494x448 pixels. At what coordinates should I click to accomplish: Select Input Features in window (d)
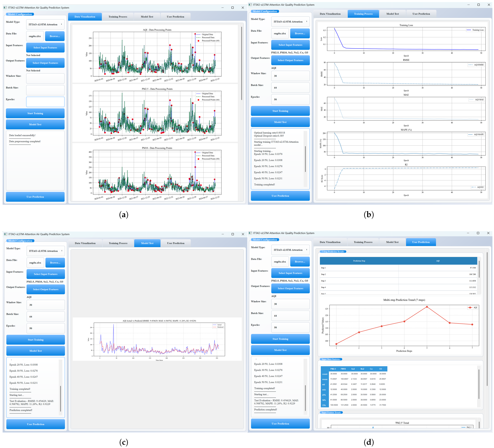290,273
